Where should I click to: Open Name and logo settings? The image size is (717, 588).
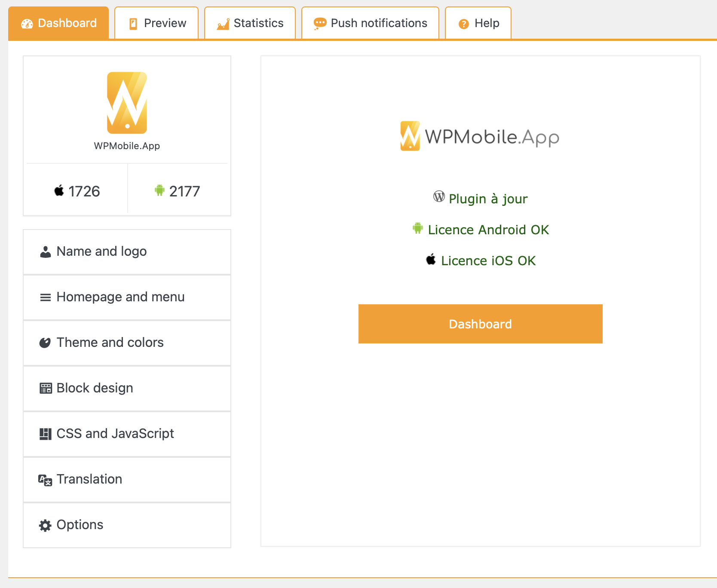(127, 252)
